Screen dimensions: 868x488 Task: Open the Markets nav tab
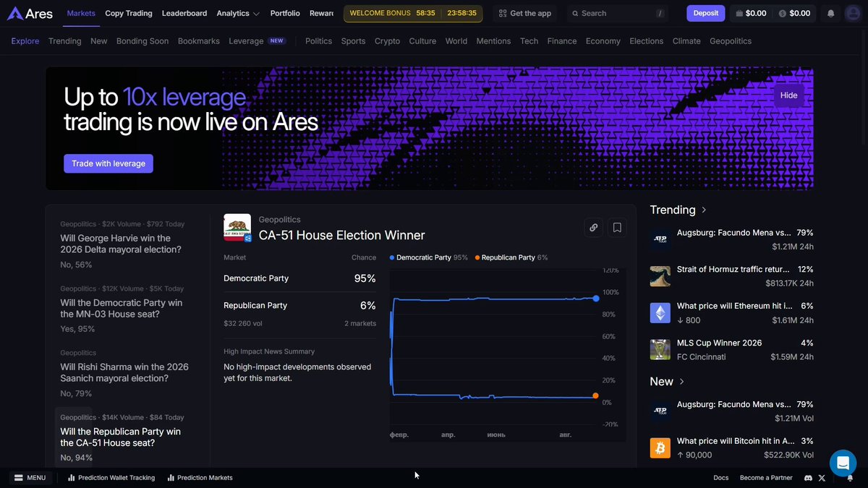click(x=81, y=13)
